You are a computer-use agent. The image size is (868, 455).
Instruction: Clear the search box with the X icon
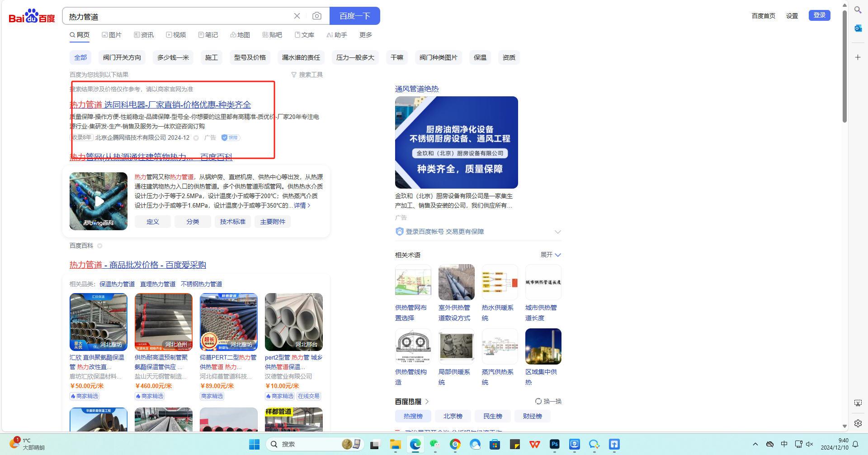pyautogui.click(x=297, y=16)
